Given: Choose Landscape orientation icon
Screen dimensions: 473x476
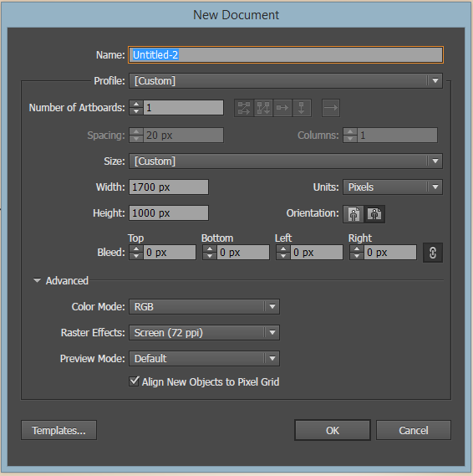Looking at the screenshot, I should coord(374,214).
